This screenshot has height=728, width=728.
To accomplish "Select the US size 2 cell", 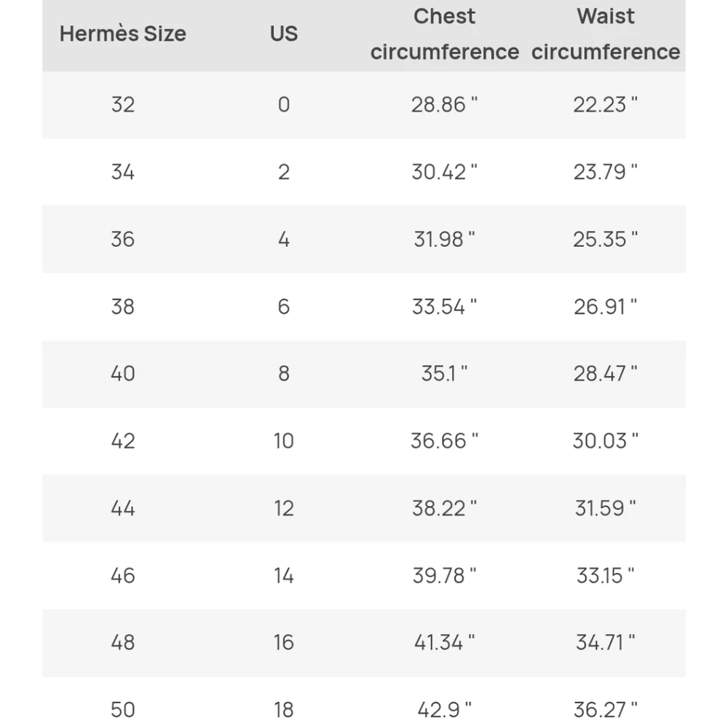I will pyautogui.click(x=283, y=172).
